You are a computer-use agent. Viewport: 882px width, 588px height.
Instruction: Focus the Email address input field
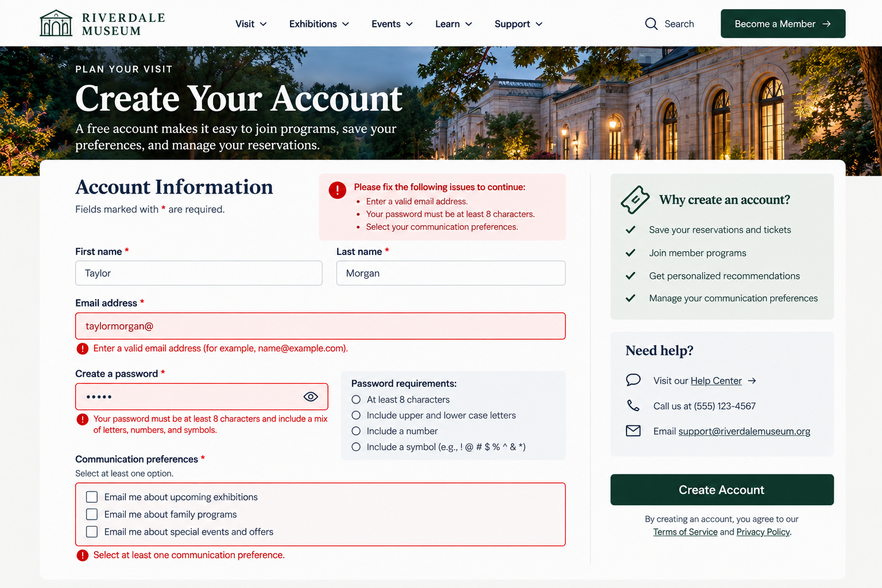[320, 326]
